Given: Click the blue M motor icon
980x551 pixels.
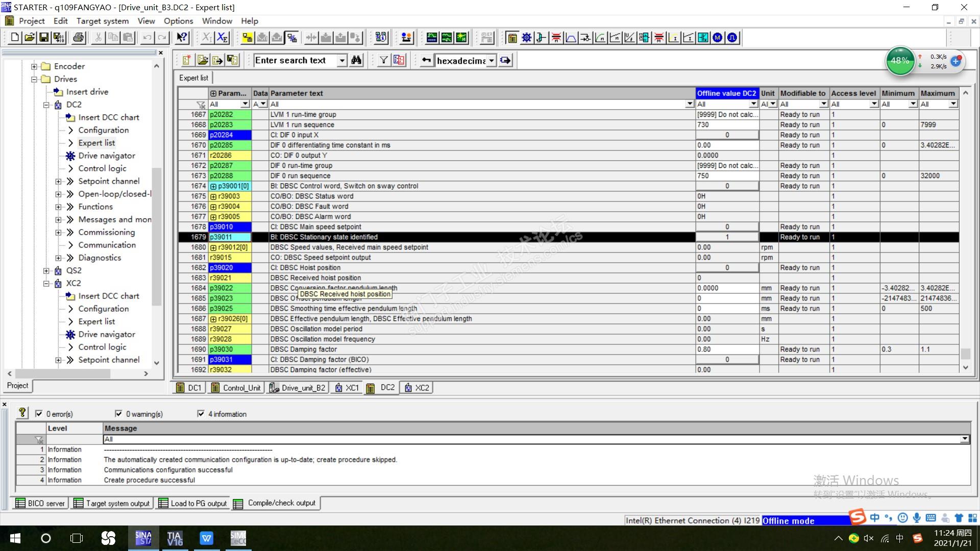Looking at the screenshot, I should [718, 37].
